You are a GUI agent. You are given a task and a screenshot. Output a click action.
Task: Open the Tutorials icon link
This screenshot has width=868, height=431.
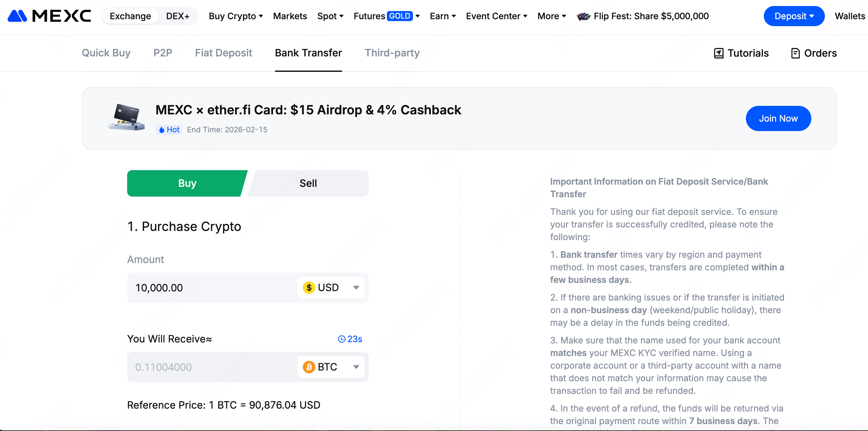(719, 53)
